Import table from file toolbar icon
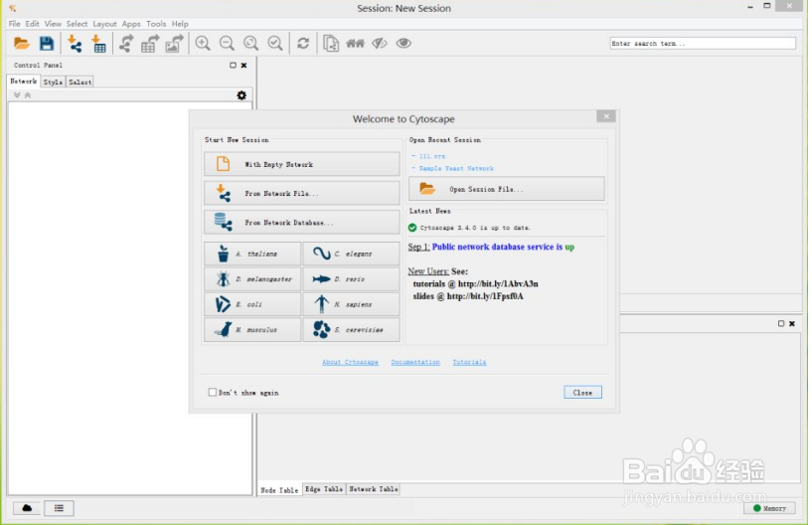 [x=98, y=44]
